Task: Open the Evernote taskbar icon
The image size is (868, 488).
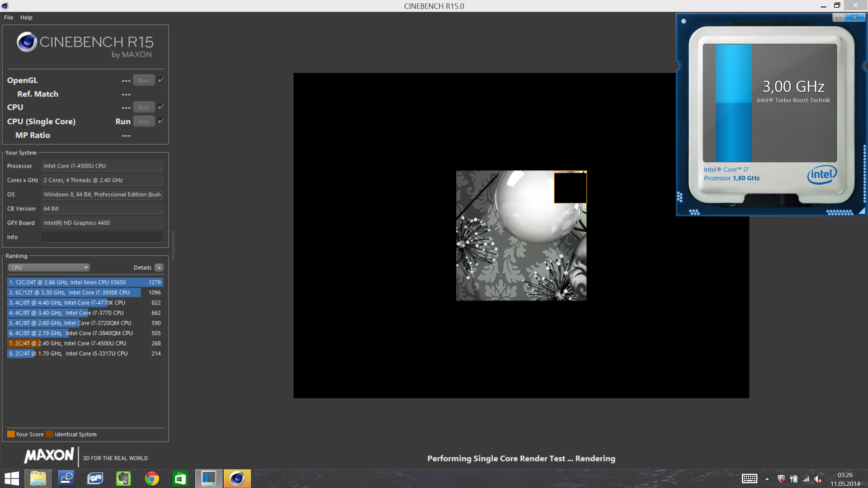Action: coord(123,479)
